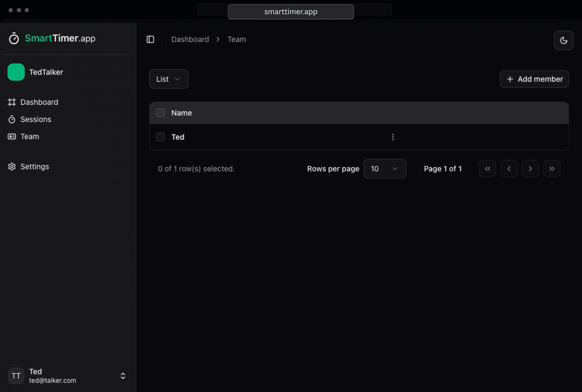This screenshot has width=582, height=392.
Task: Click the green TedTalker workspace swatch
Action: 16,72
